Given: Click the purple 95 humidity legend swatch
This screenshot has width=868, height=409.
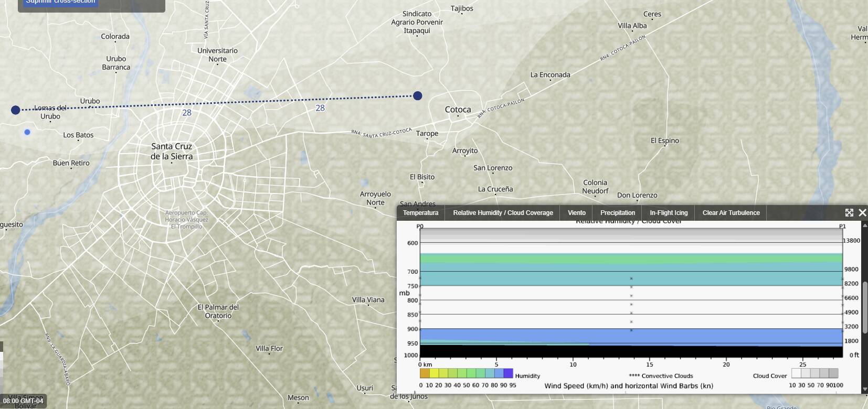Looking at the screenshot, I should (508, 373).
